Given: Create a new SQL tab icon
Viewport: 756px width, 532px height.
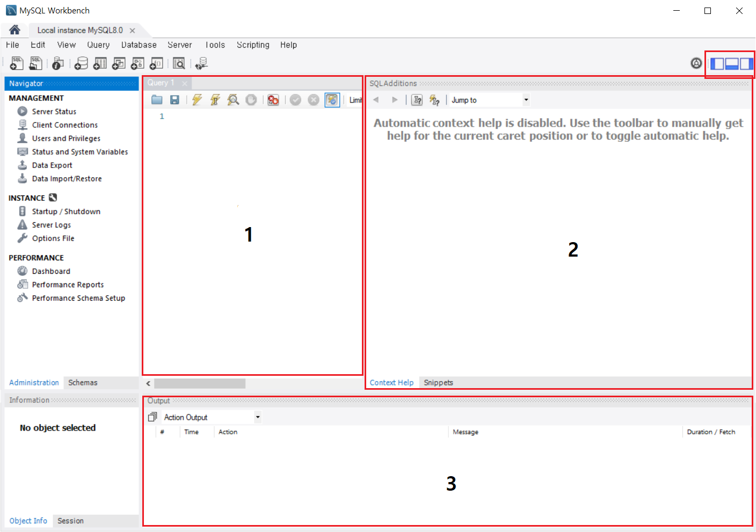Looking at the screenshot, I should (17, 63).
